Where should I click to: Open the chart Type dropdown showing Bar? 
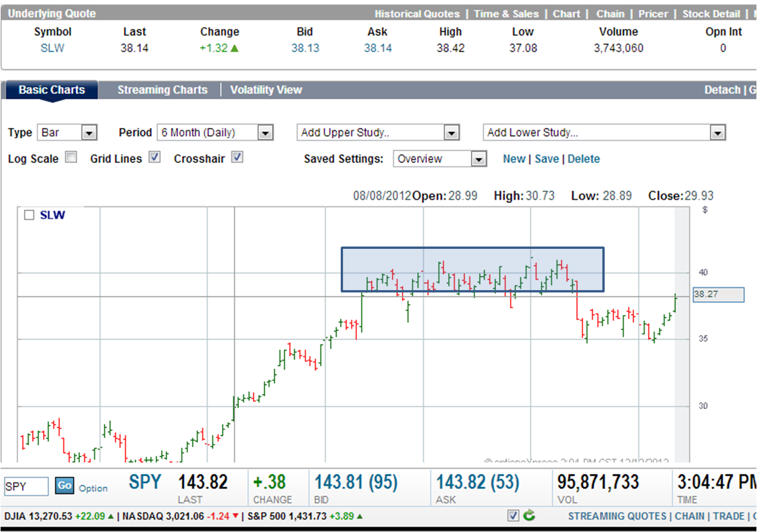pos(67,133)
